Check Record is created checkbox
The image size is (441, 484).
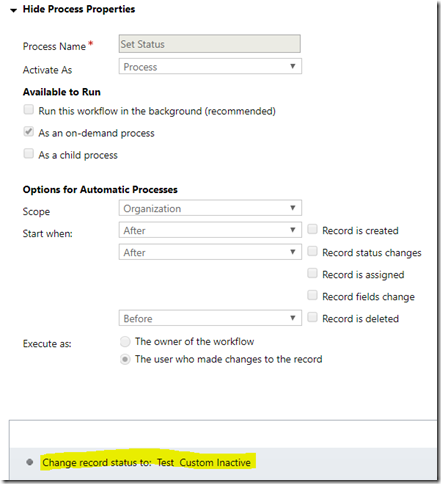tap(312, 229)
